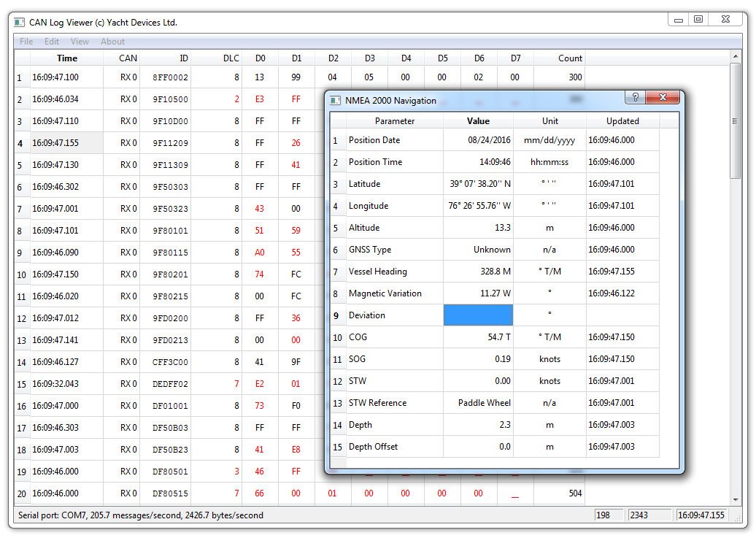This screenshot has height=538, width=756.
Task: Click the Count value 504 in row 20
Action: point(559,493)
